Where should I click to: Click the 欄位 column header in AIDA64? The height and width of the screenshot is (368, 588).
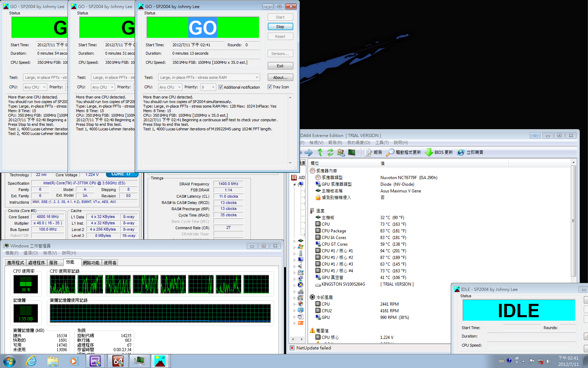[343, 163]
